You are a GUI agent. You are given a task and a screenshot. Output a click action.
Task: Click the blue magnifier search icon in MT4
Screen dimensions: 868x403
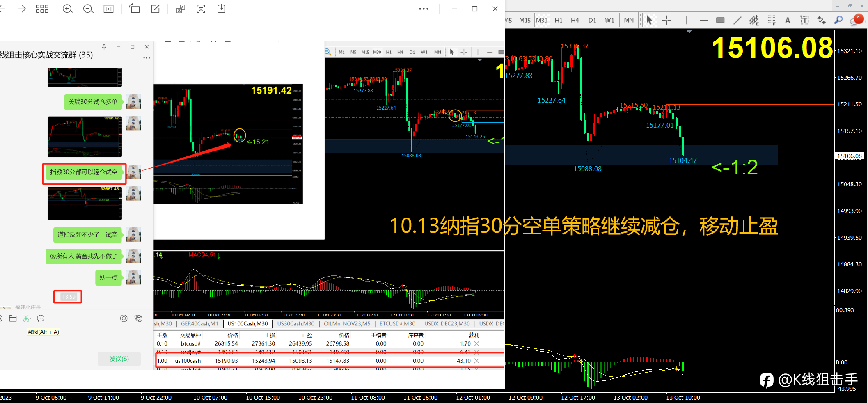tap(838, 20)
